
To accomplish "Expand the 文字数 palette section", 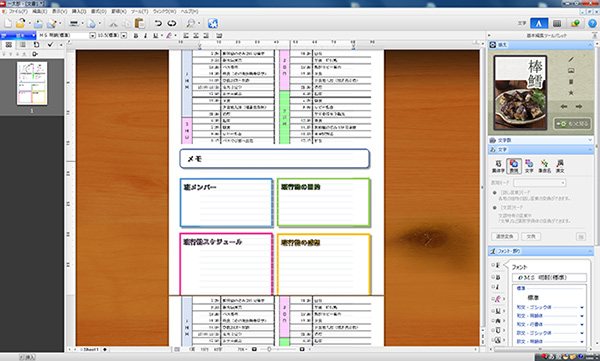I will pyautogui.click(x=590, y=140).
